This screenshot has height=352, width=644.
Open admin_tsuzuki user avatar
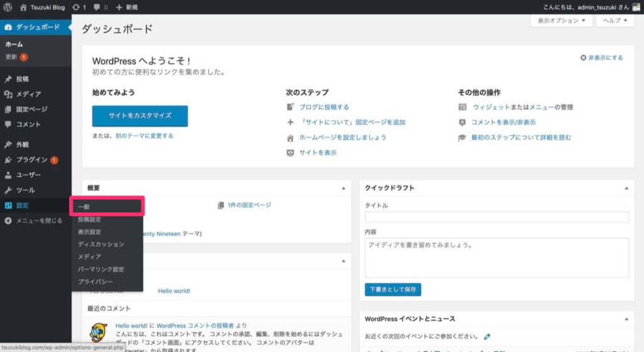(636, 7)
